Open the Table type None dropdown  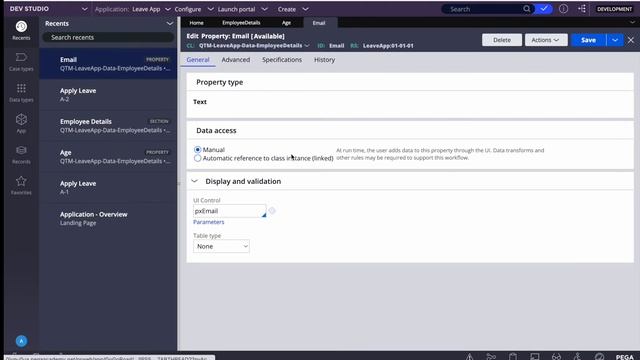(x=221, y=246)
